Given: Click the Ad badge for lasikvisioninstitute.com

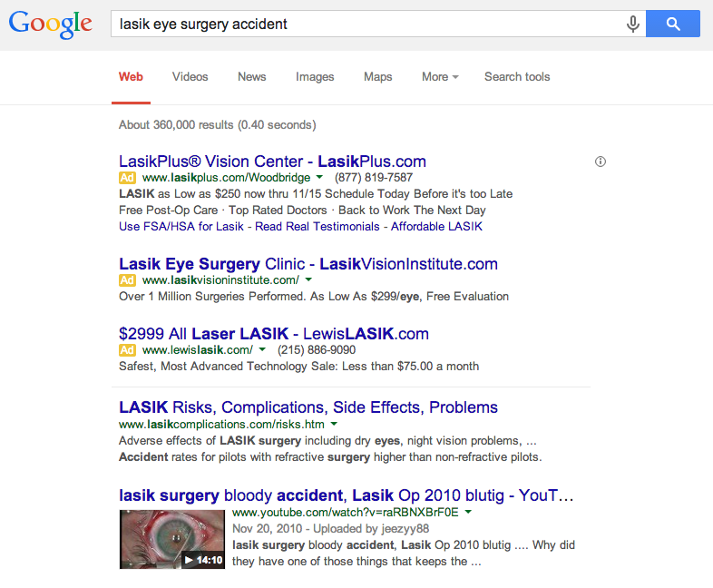Looking at the screenshot, I should [127, 280].
